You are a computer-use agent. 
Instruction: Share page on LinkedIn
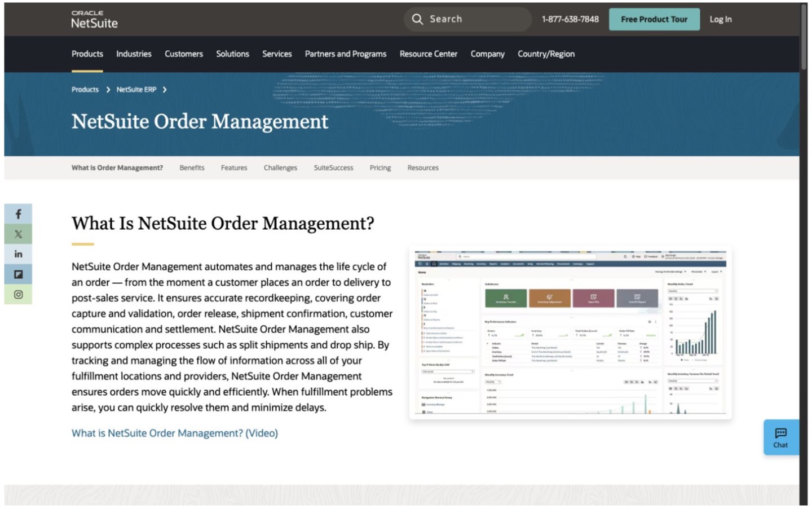point(18,254)
